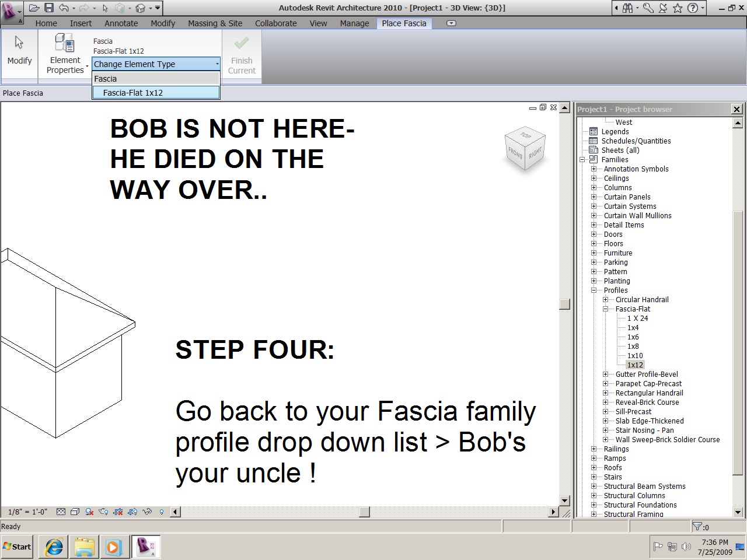Click Temporary Hide/Isolate glasses icon
The height and width of the screenshot is (560, 747).
click(147, 512)
